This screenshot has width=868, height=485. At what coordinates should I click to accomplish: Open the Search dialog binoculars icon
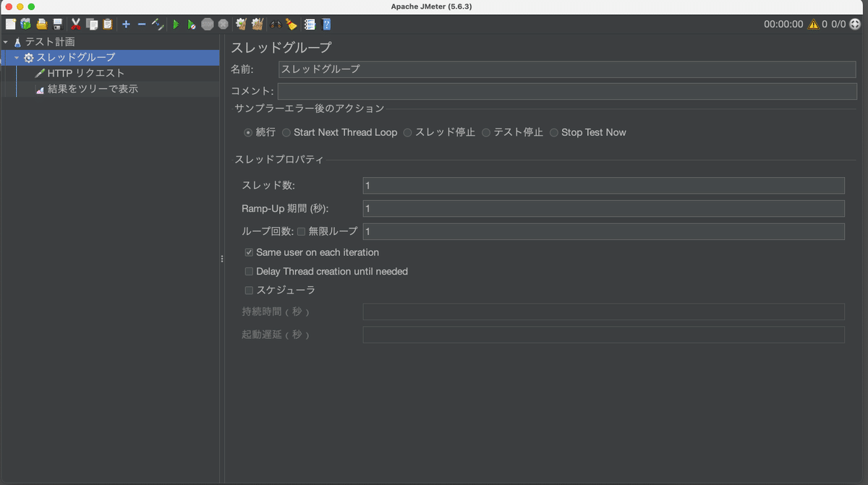(x=276, y=23)
